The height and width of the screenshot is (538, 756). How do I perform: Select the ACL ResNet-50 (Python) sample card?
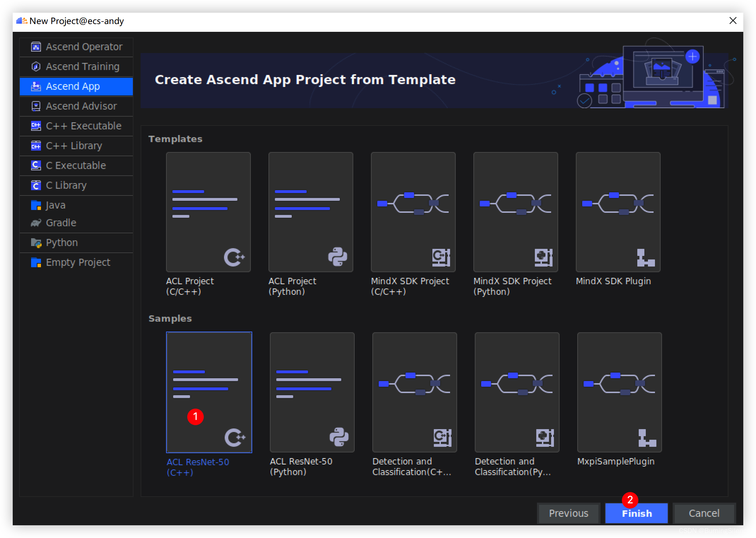[312, 392]
